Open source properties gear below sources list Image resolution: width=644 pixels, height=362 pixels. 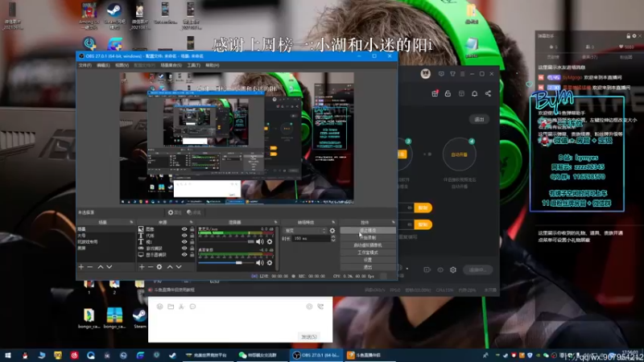[x=159, y=267]
